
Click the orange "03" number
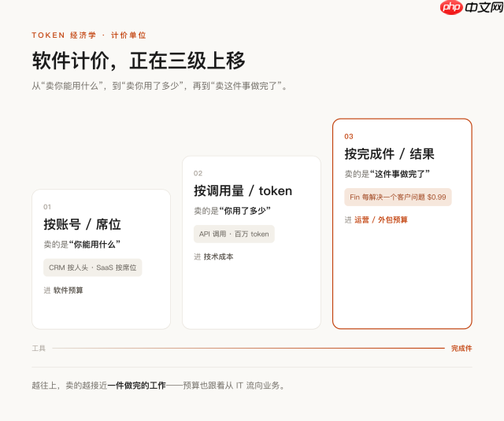pyautogui.click(x=349, y=136)
